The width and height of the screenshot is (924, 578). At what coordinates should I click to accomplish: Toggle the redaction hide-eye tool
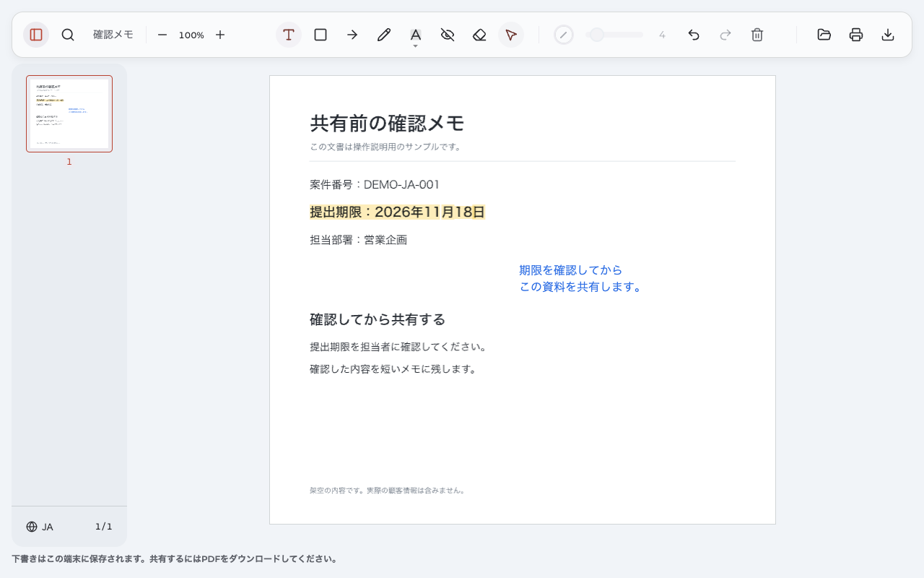pos(448,35)
